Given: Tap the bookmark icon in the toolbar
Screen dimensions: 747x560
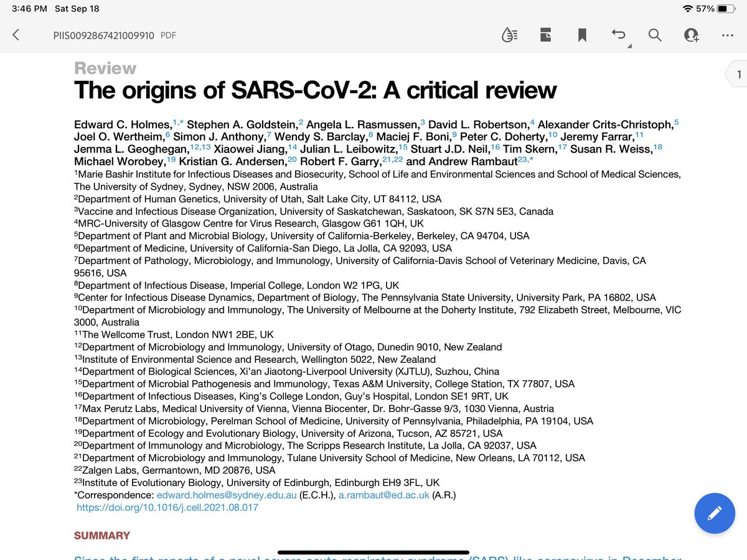Looking at the screenshot, I should 582,35.
